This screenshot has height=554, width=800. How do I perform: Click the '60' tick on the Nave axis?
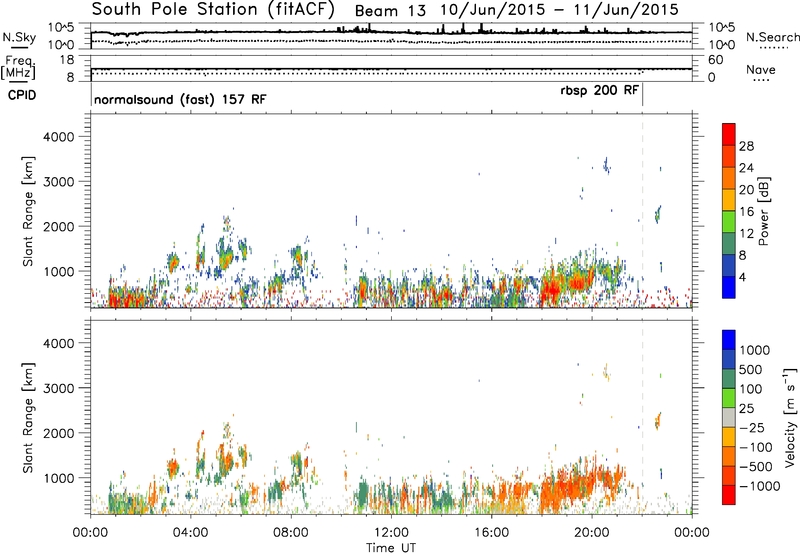(x=715, y=60)
